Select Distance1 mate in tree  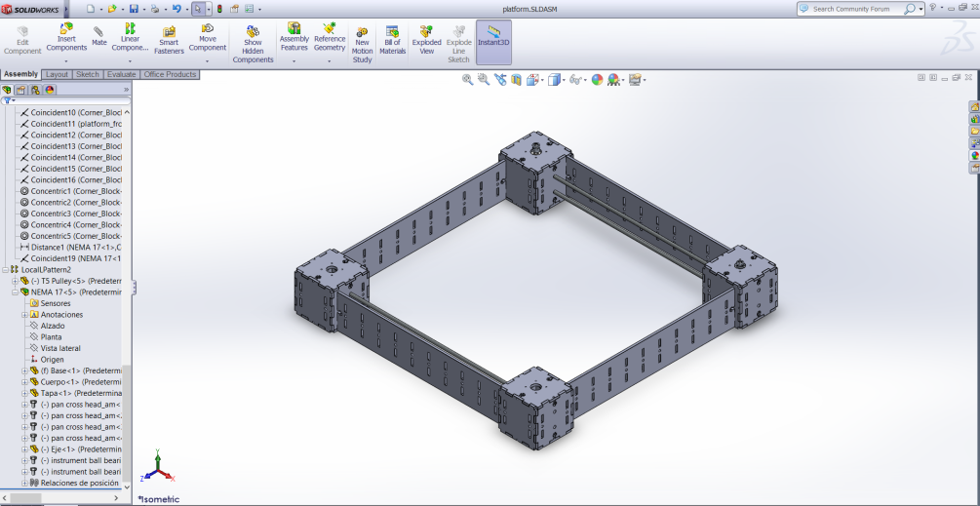[71, 248]
